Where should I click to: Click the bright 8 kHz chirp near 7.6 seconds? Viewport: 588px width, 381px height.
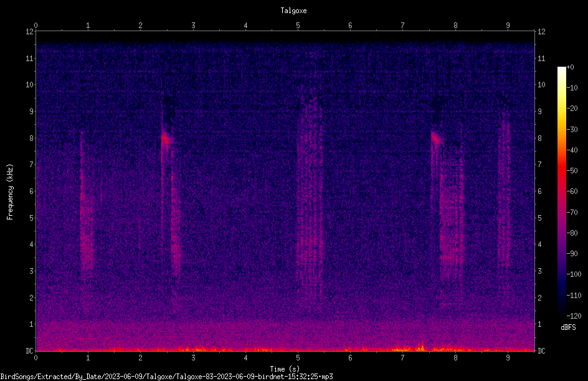click(x=435, y=137)
